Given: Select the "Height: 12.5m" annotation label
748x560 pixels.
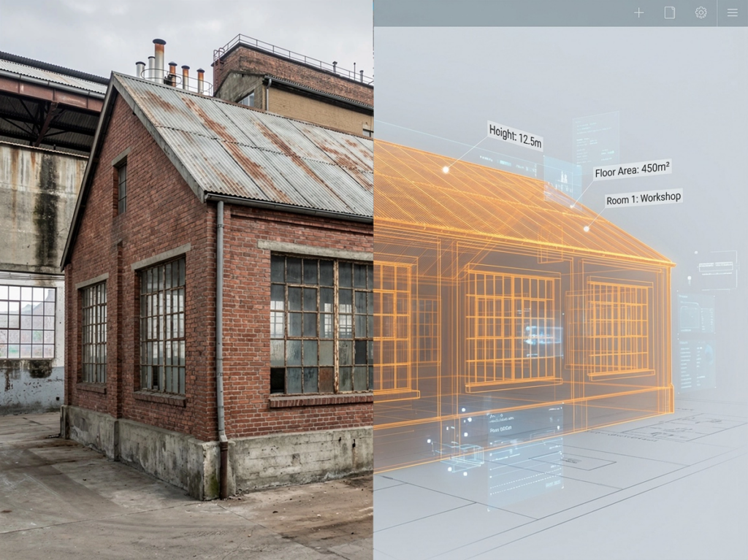Looking at the screenshot, I should pos(515,136).
